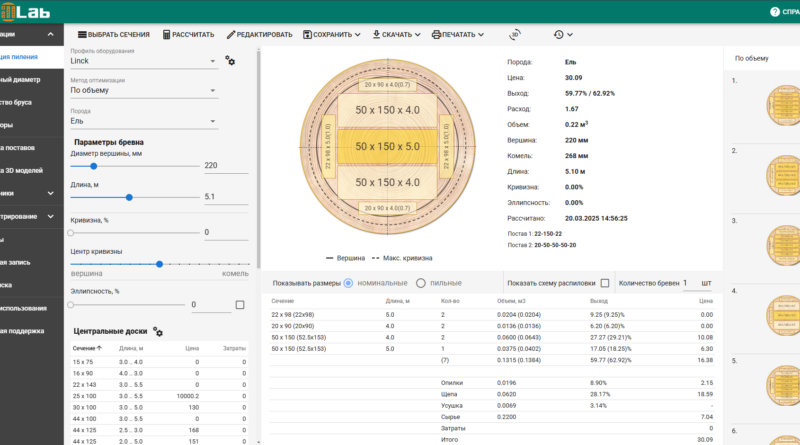Open the ая поддержка sidebar item
Image resolution: width=800 pixels, height=445 pixels.
[x=31, y=331]
